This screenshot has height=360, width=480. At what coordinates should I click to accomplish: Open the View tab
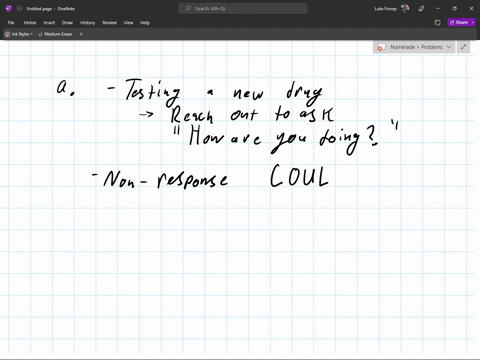tap(128, 23)
